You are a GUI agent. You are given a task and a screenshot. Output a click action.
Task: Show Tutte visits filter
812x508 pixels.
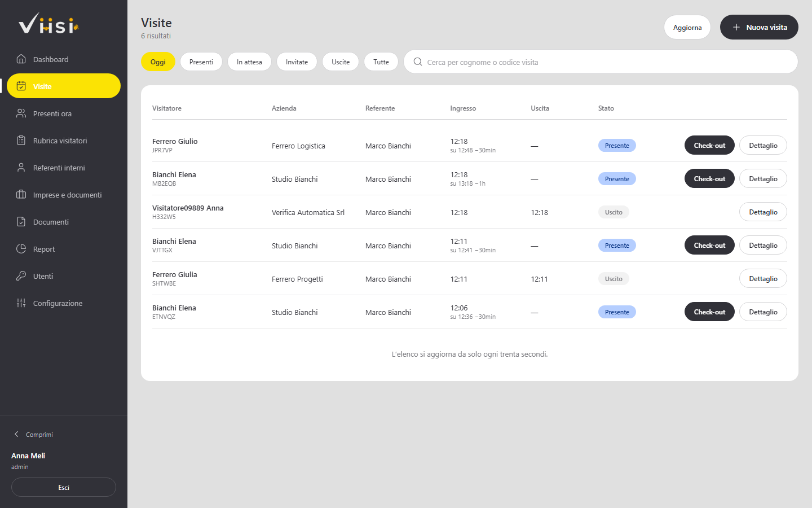[381, 62]
